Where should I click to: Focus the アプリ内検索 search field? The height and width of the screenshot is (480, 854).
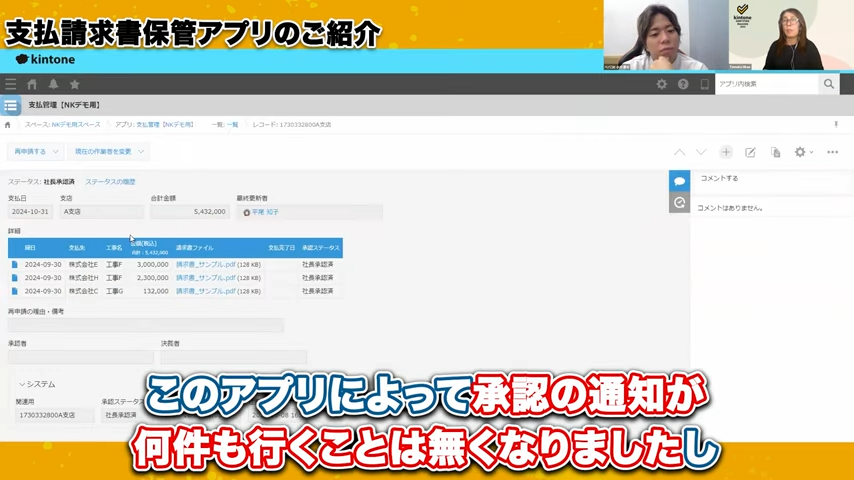pyautogui.click(x=767, y=84)
